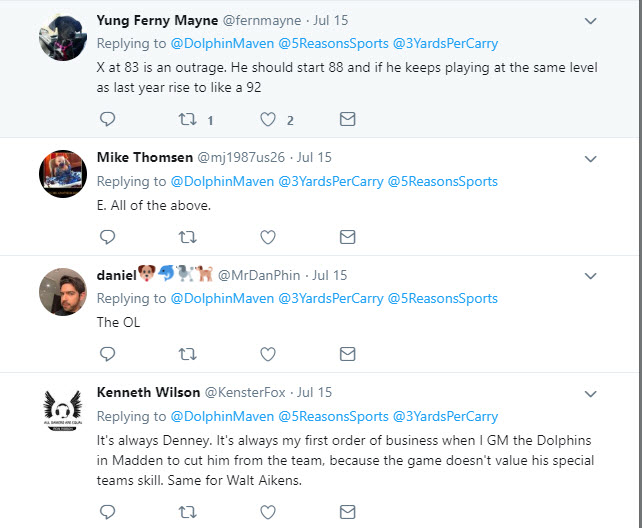Screen dimensions: 642x528
Task: Reply to Yung Ferny Mayne's tweet
Action: click(x=108, y=120)
